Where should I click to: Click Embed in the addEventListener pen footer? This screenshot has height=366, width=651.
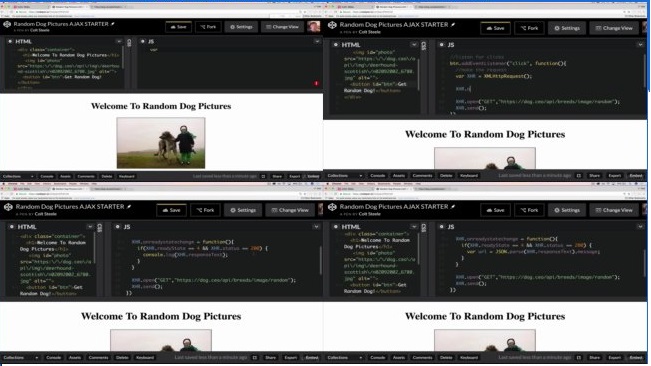pyautogui.click(x=636, y=176)
